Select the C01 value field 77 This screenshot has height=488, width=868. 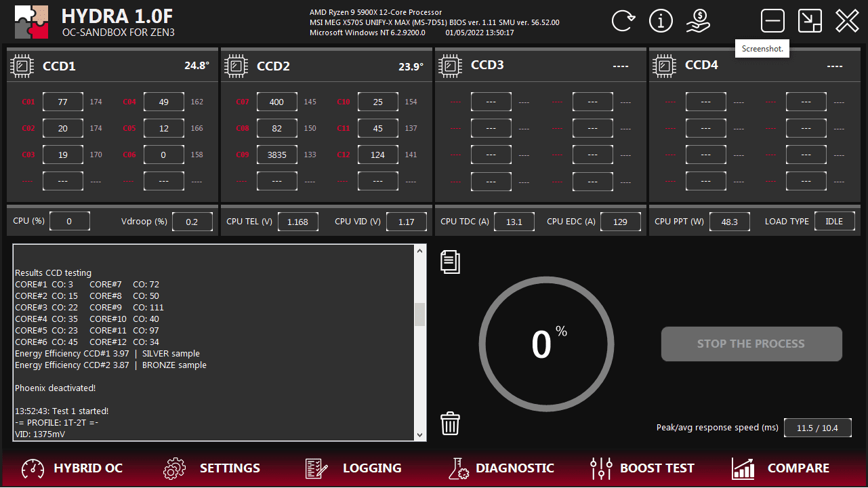click(63, 102)
